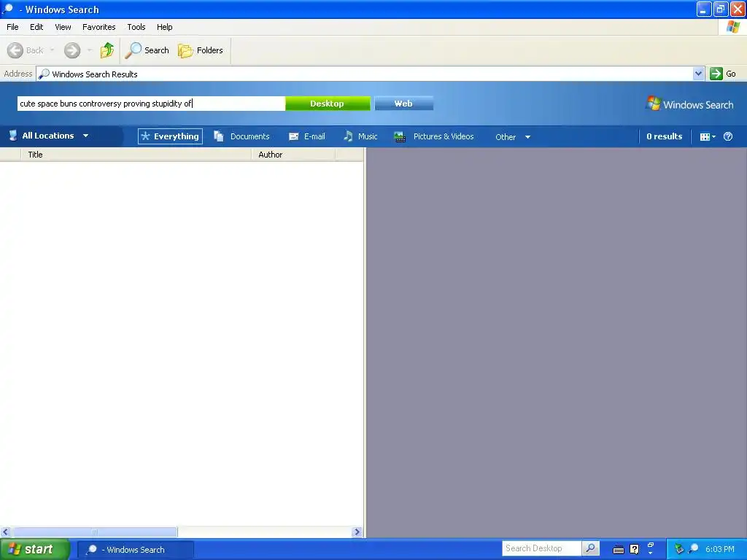
Task: Go up one folder level
Action: [x=107, y=50]
